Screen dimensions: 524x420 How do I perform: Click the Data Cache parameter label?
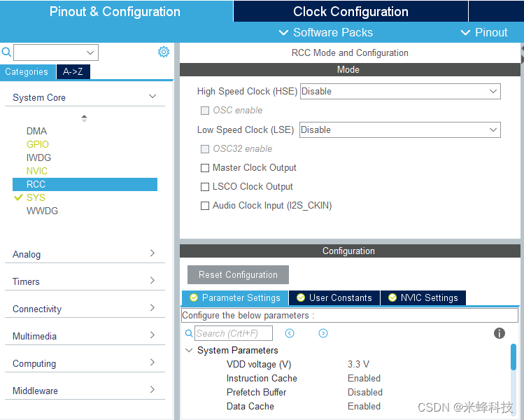(x=250, y=406)
